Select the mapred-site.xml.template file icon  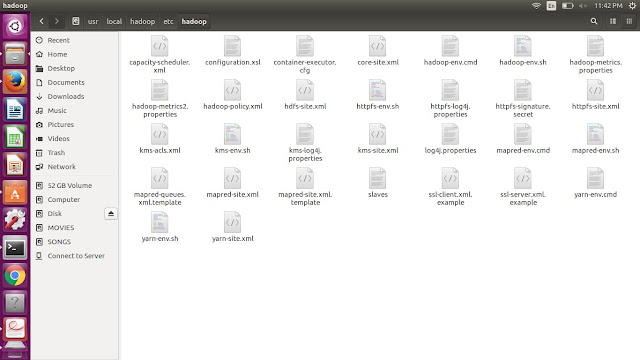click(305, 178)
